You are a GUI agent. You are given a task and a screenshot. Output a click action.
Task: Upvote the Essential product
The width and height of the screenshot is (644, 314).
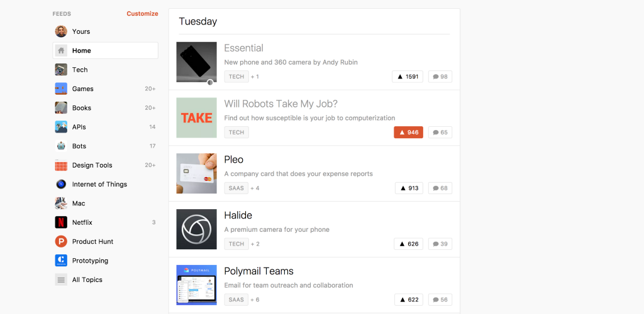(x=408, y=77)
